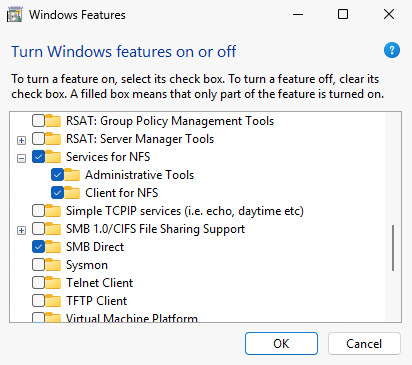The width and height of the screenshot is (412, 365).
Task: Turn on Simple TCPIP services checkbox
Action: click(x=38, y=211)
